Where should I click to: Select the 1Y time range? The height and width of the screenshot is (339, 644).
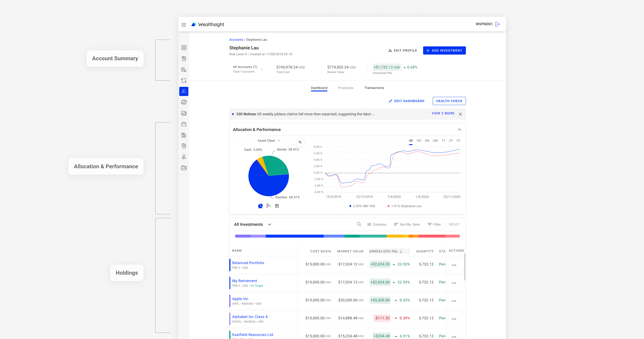point(443,141)
